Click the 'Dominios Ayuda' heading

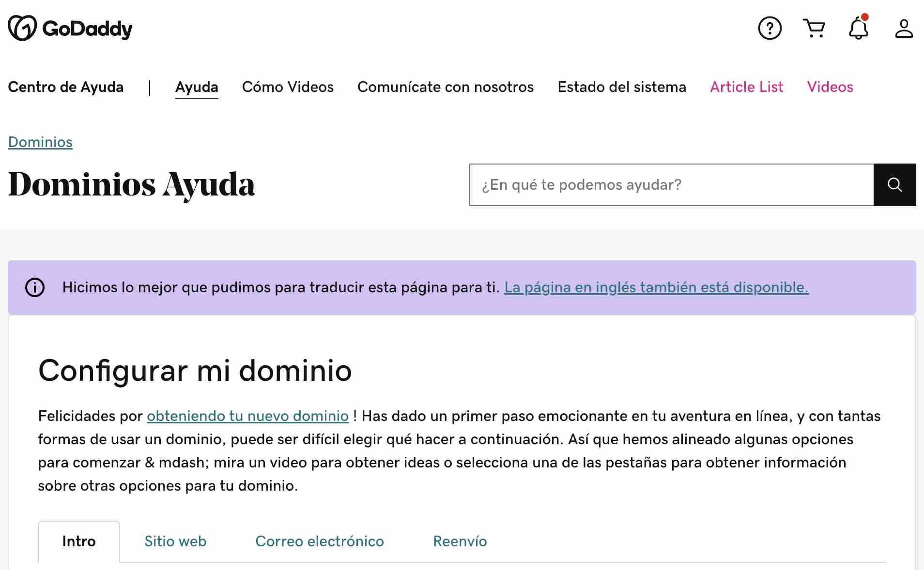pyautogui.click(x=132, y=185)
